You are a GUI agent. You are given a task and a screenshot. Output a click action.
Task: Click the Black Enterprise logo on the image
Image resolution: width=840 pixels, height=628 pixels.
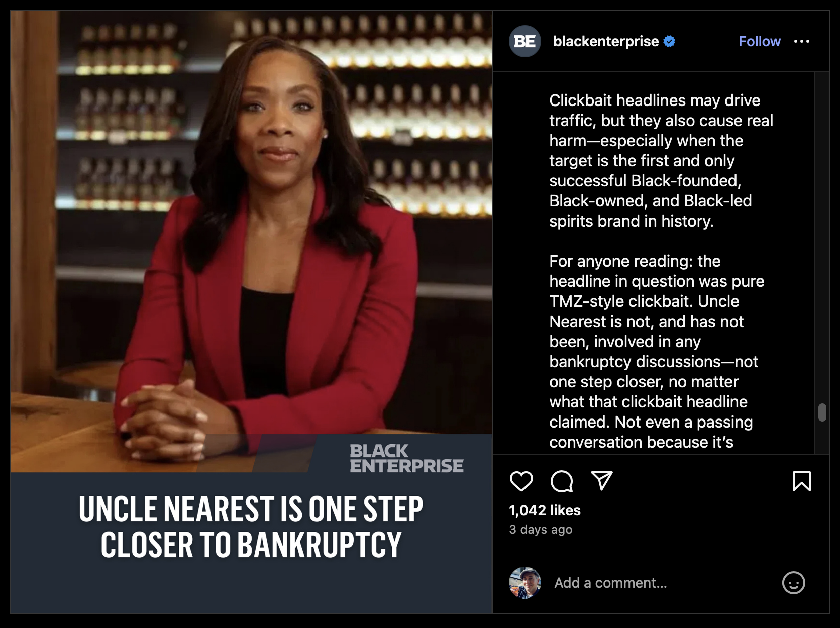tap(406, 458)
